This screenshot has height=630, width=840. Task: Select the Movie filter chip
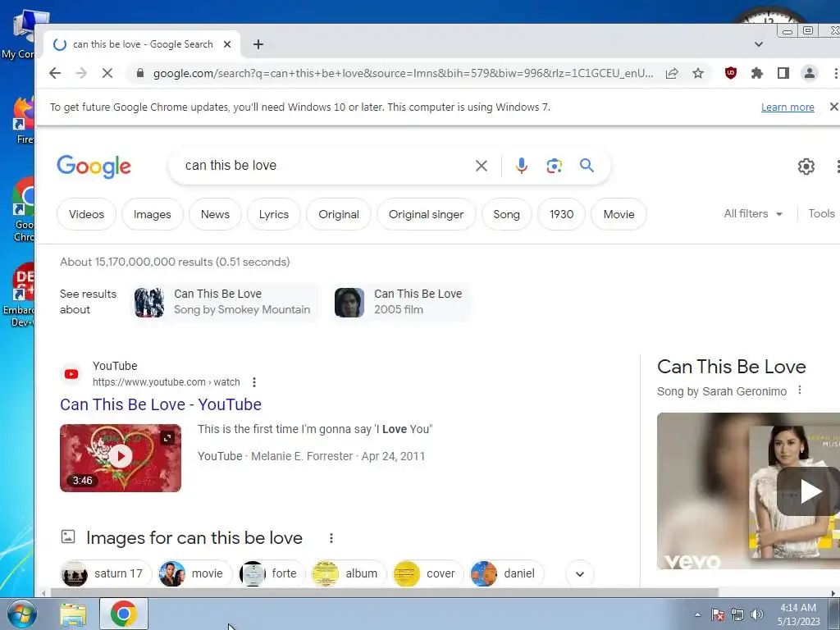[x=619, y=214]
